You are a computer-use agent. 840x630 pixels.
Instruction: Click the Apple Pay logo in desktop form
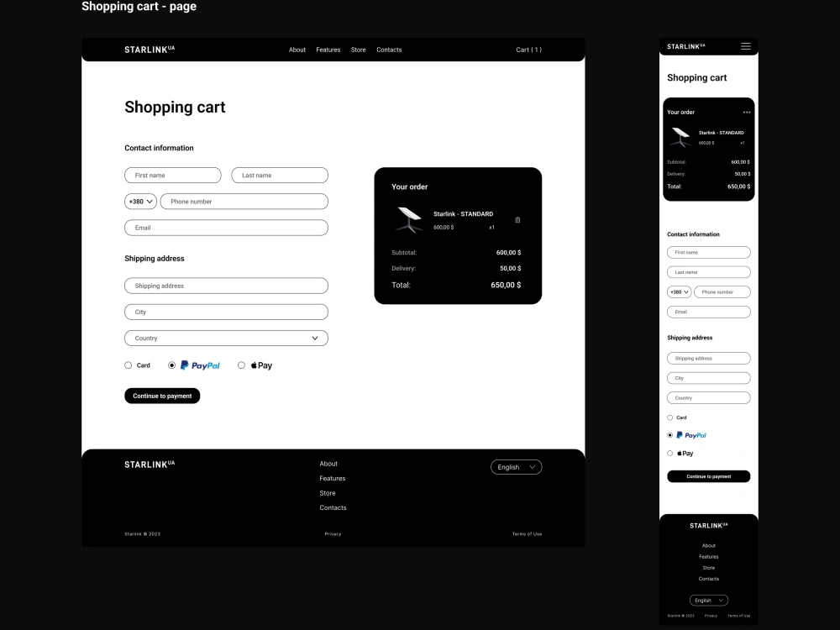click(261, 365)
